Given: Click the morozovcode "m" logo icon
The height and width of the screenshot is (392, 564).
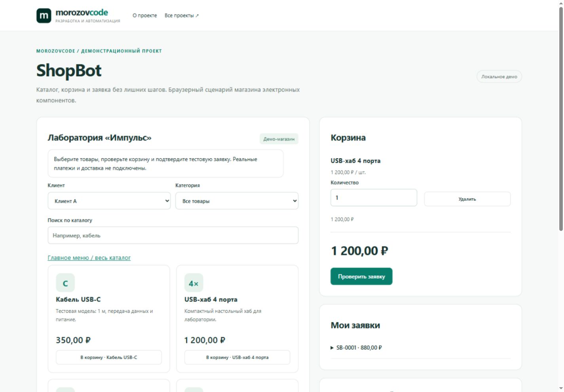Looking at the screenshot, I should click(44, 16).
